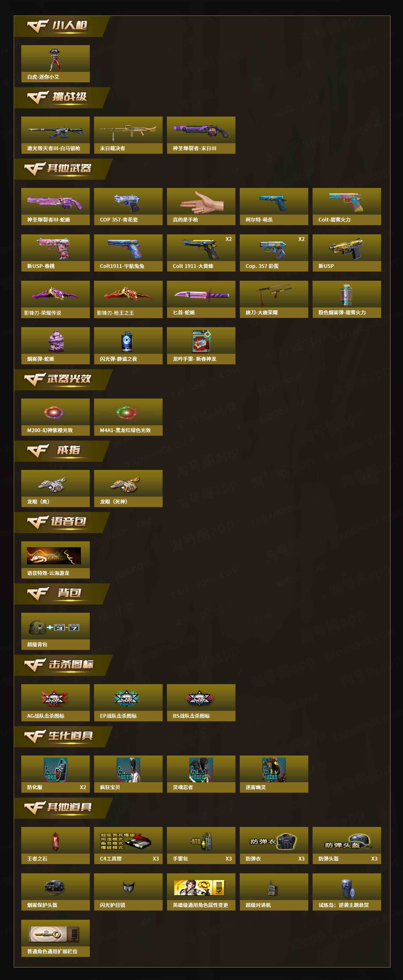Select the 王者之石 red gem
403x980 pixels.
pos(55,845)
